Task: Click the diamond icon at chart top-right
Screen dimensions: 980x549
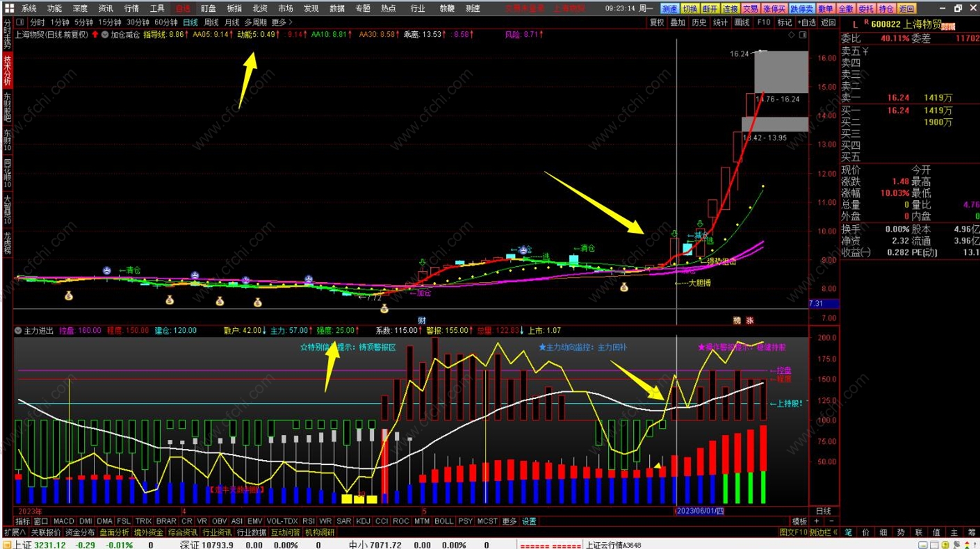Action: (792, 35)
